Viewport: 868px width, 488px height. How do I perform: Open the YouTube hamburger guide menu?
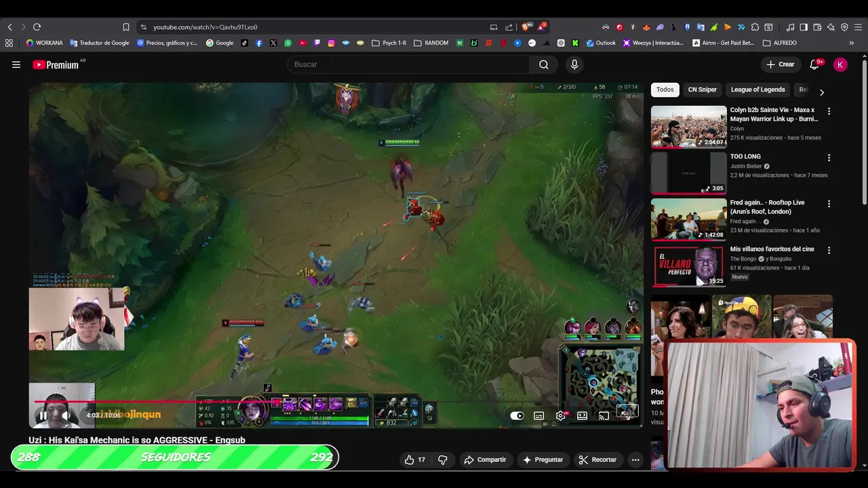[16, 64]
